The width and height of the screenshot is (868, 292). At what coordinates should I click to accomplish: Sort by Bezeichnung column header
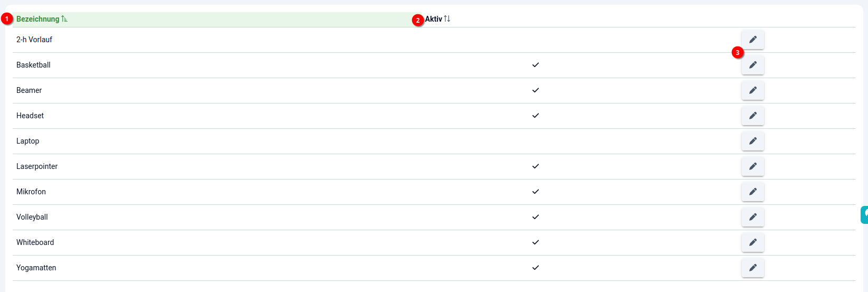coord(37,19)
